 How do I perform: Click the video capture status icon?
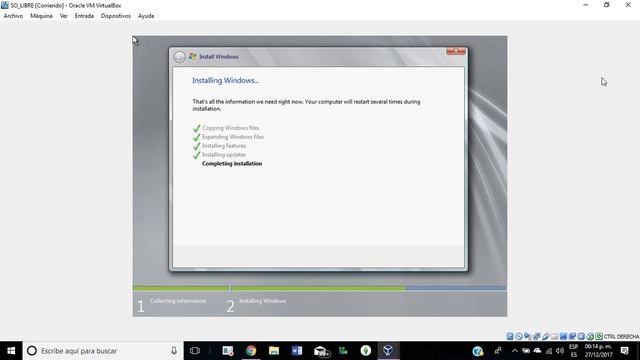(x=572, y=336)
